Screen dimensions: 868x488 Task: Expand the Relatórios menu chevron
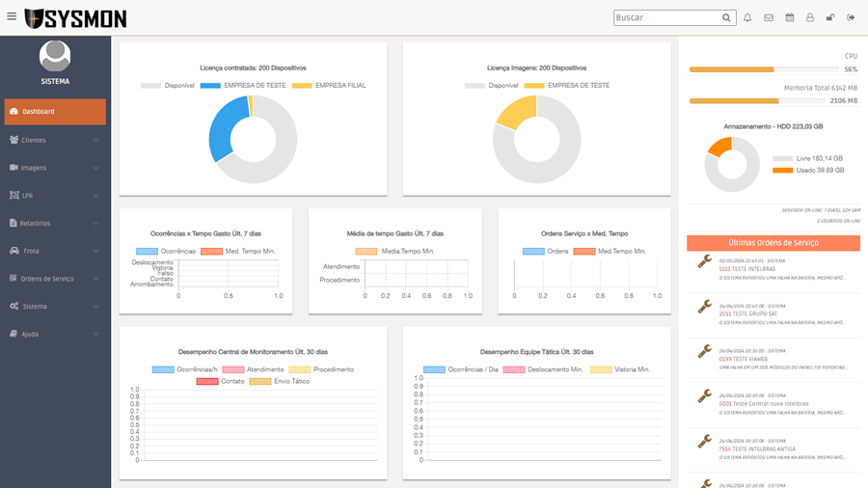pos(96,224)
